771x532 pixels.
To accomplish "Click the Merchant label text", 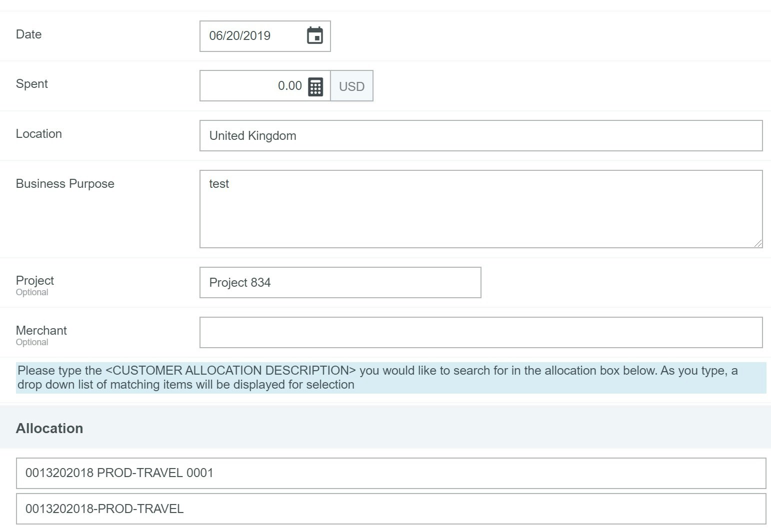I will click(41, 331).
